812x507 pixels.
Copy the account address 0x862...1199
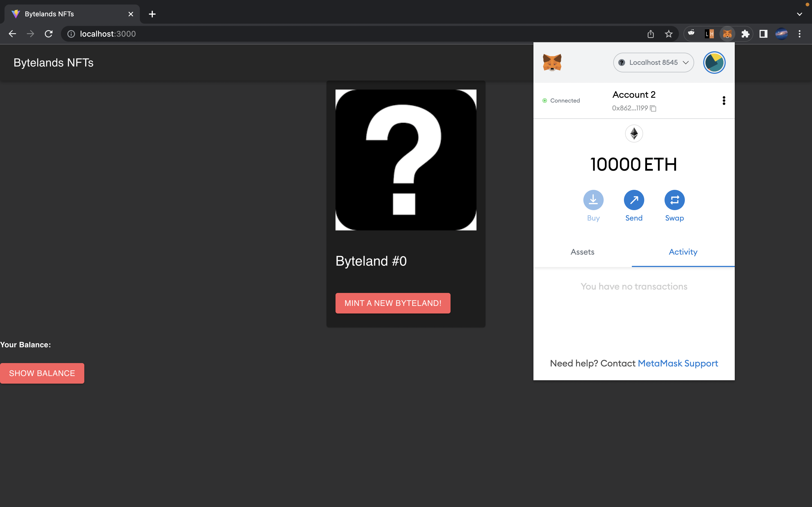pyautogui.click(x=634, y=108)
